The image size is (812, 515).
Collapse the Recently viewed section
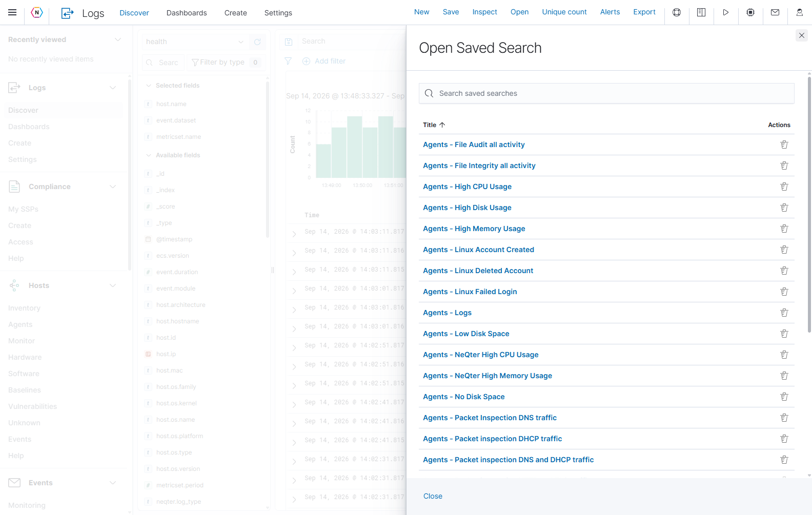pyautogui.click(x=118, y=39)
